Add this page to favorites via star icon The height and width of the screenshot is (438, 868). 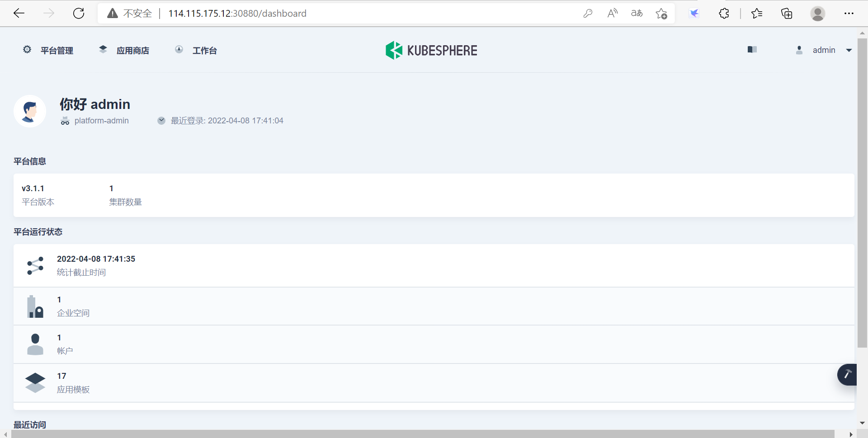pos(661,13)
